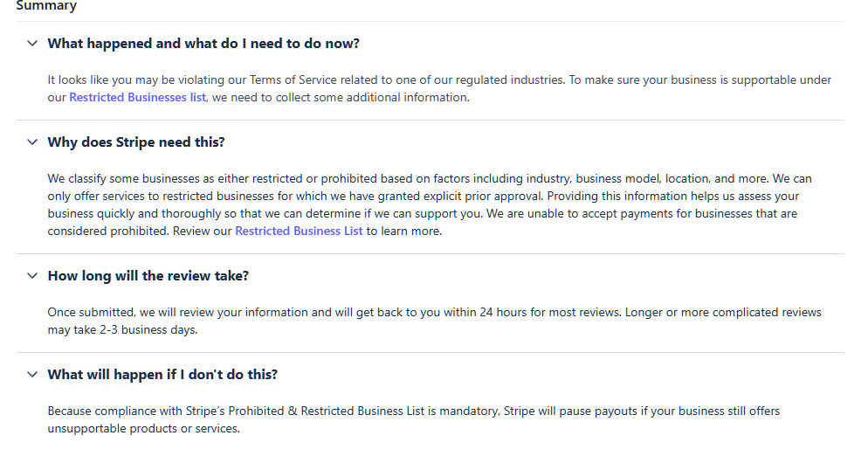The width and height of the screenshot is (868, 470).
Task: Click the 'What happened and what do I need to do now?' heading
Action: point(203,43)
